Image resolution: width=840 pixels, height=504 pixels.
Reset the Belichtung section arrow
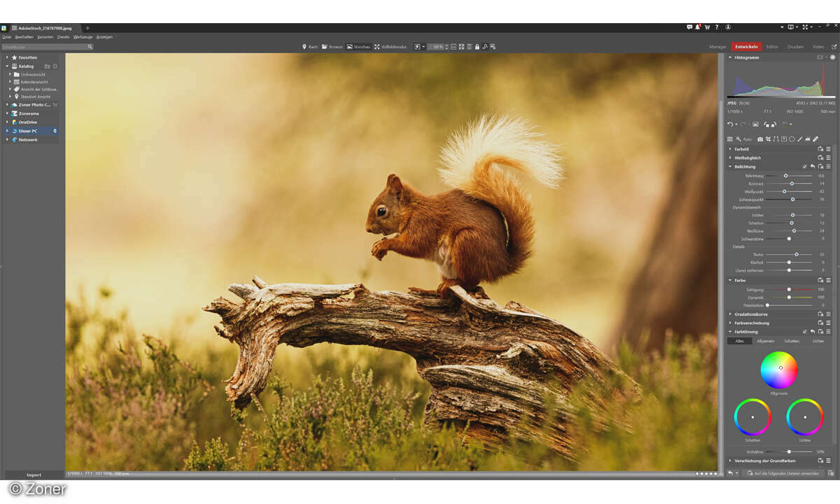(x=813, y=167)
